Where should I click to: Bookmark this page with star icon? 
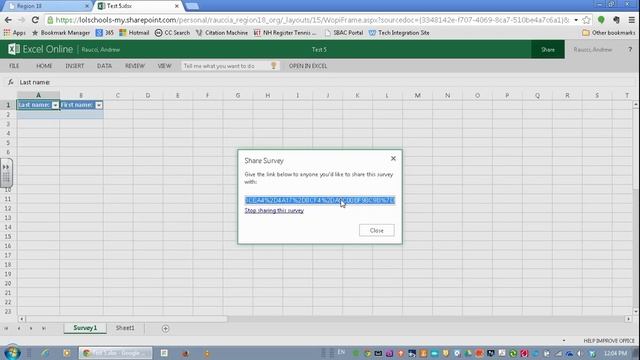coord(587,20)
